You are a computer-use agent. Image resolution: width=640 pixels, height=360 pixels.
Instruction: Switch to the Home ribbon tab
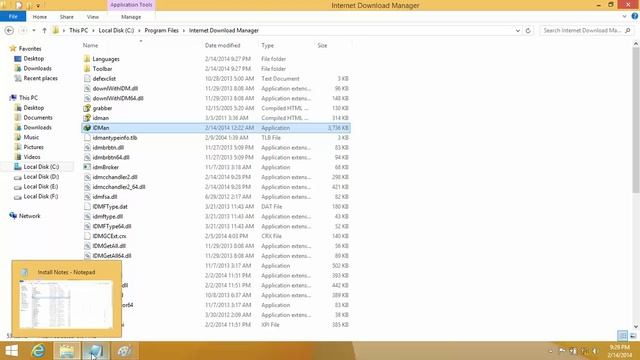click(40, 17)
